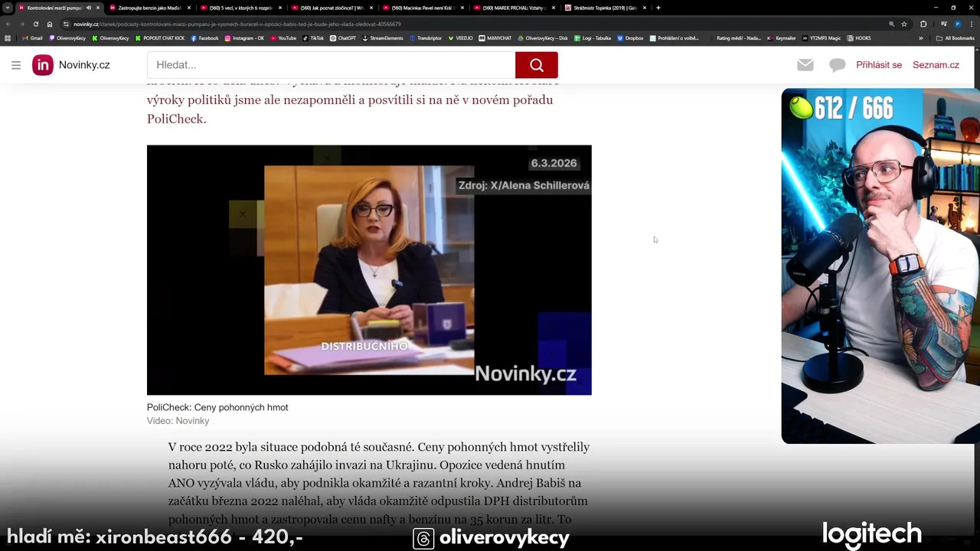Expand the tab search dropdown arrow
The image size is (980, 551).
(x=8, y=8)
